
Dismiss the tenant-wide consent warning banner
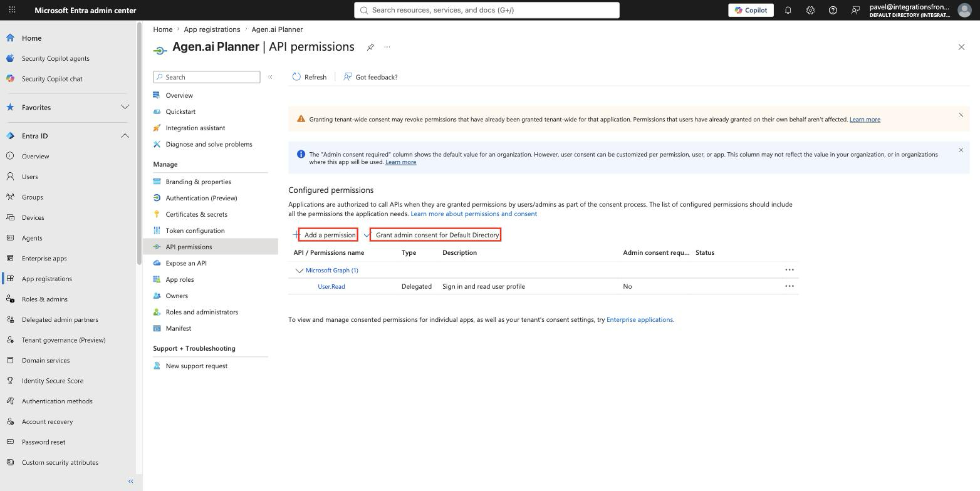click(x=961, y=115)
